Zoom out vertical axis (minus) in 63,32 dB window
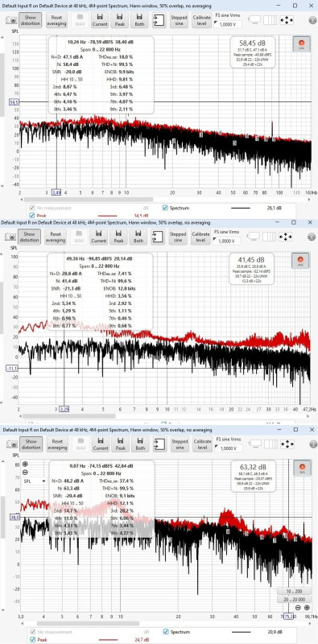The image size is (318, 644). coord(26,472)
